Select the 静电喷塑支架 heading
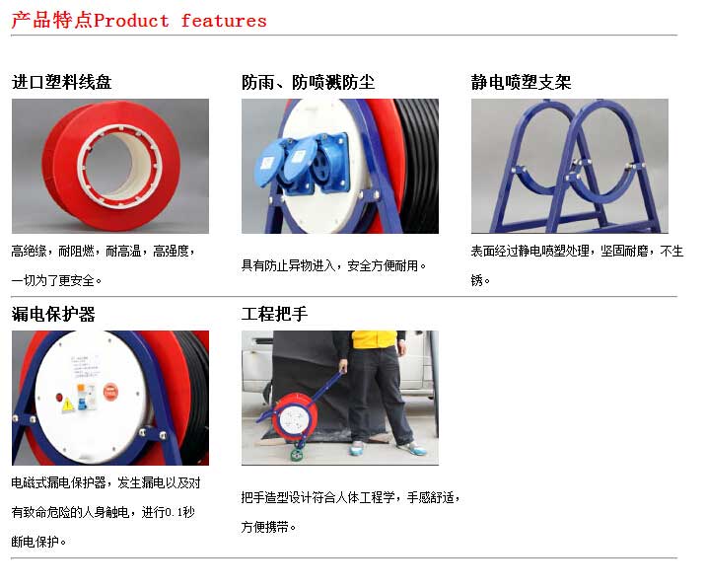The width and height of the screenshot is (706, 588). pos(521,82)
